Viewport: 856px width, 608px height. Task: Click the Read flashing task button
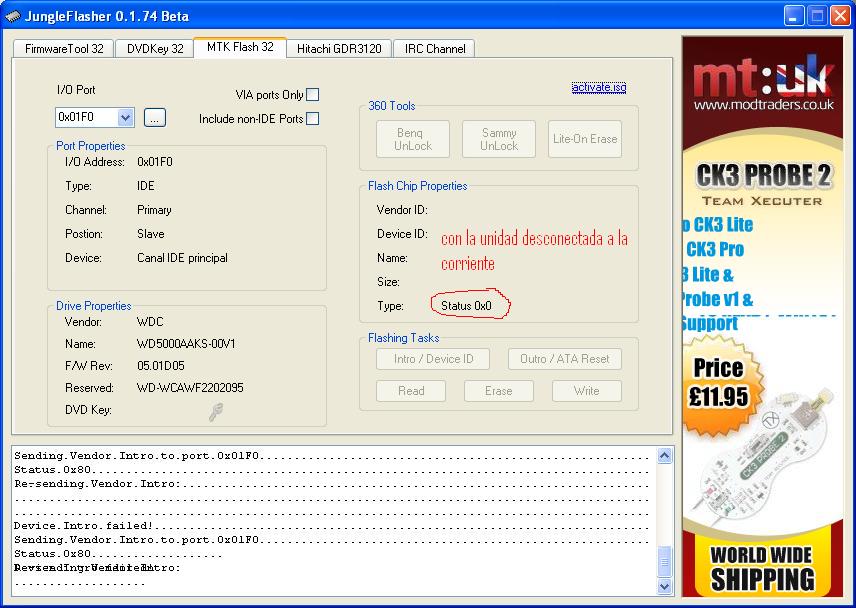coord(411,391)
